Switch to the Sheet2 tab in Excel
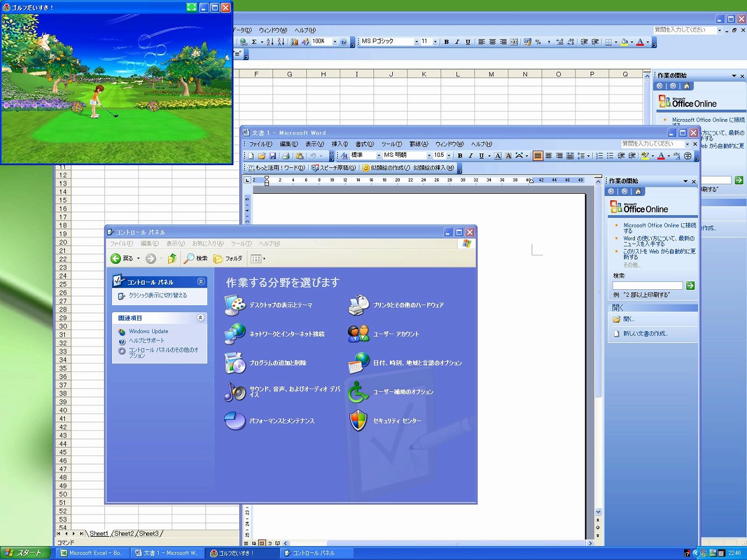Viewport: 747px width, 560px height. tap(124, 533)
